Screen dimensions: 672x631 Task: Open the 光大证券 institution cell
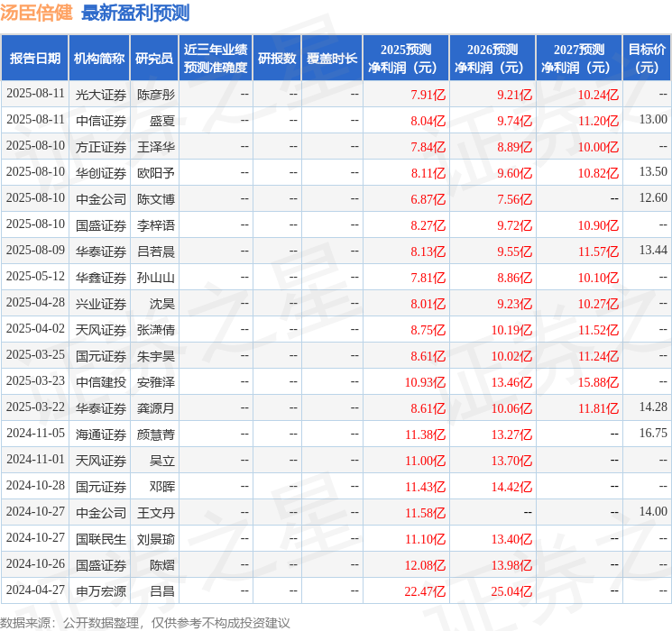tap(101, 94)
